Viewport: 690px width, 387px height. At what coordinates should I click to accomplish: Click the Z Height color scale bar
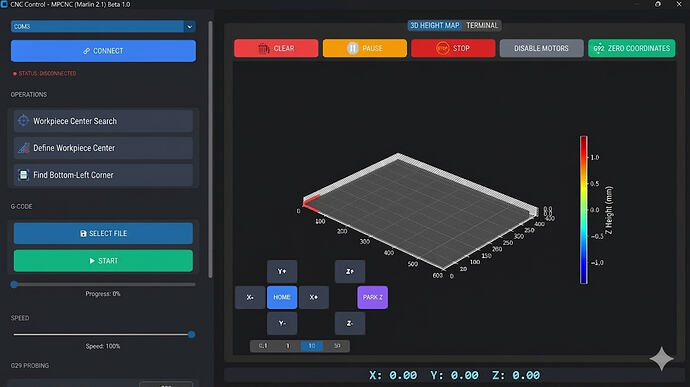pos(584,210)
